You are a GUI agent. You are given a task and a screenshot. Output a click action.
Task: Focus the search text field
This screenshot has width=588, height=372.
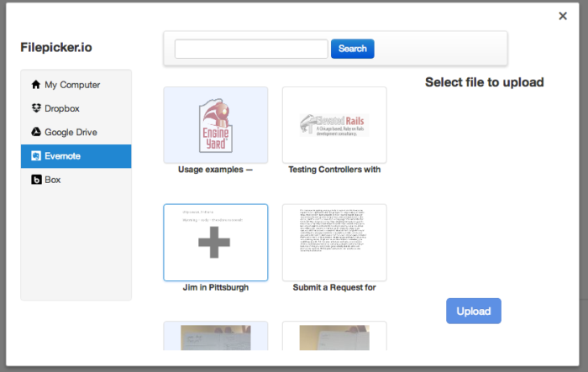[x=251, y=49]
